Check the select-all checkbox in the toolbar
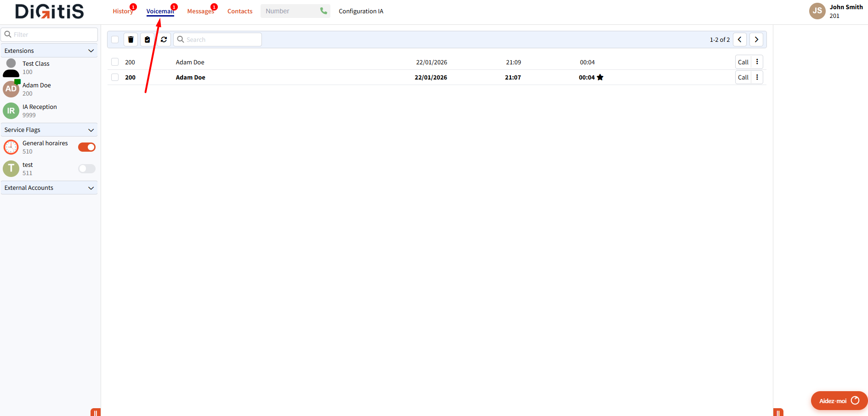868x416 pixels. pos(114,39)
